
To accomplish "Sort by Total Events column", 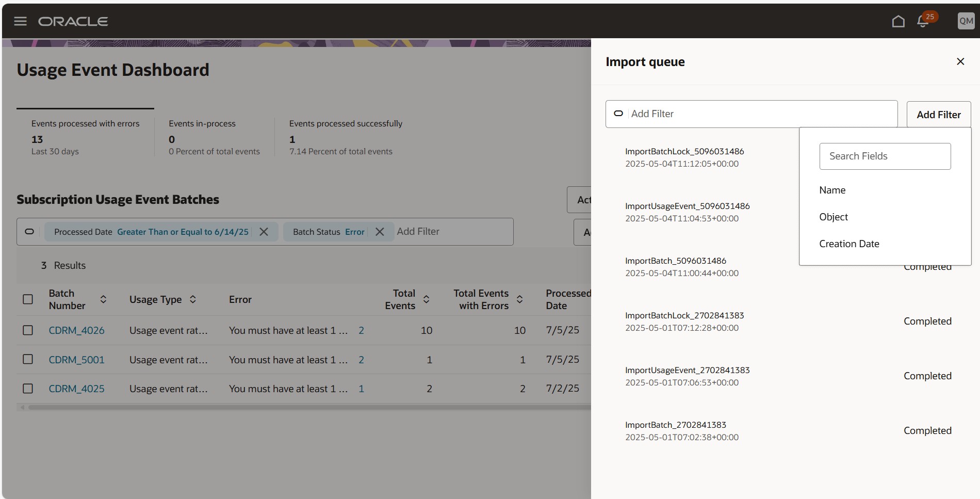I will [x=426, y=299].
